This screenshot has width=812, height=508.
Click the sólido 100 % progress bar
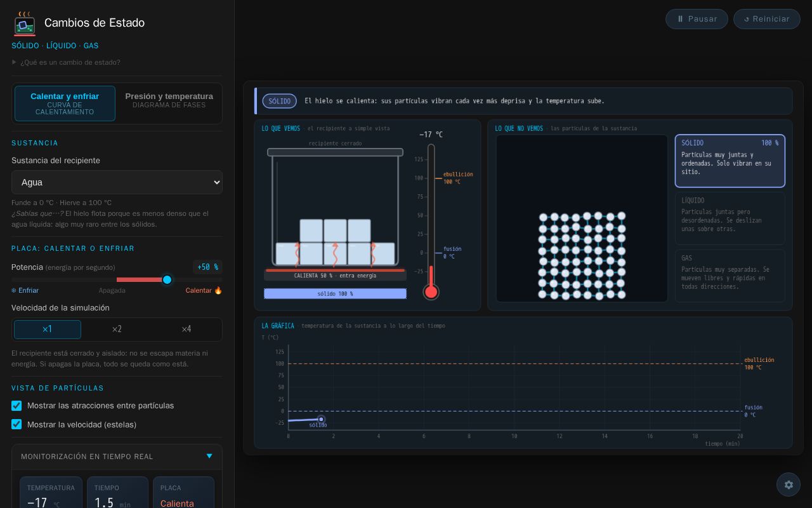pos(335,293)
